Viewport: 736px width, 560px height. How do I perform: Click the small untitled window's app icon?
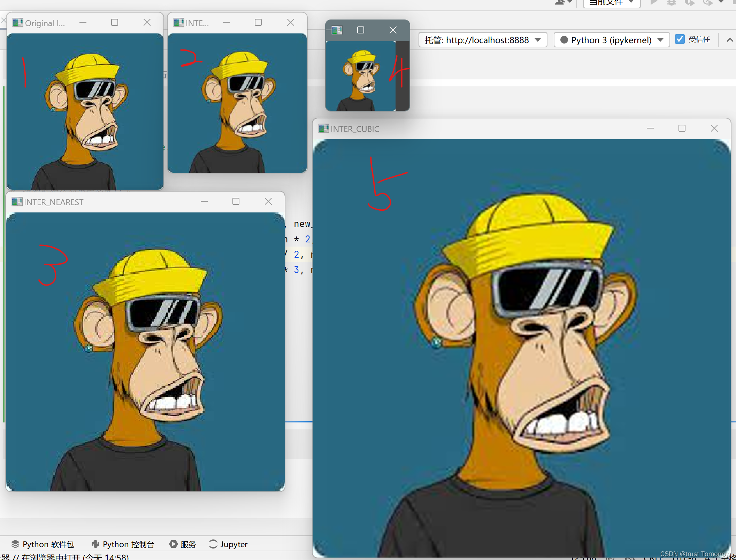[x=337, y=30]
